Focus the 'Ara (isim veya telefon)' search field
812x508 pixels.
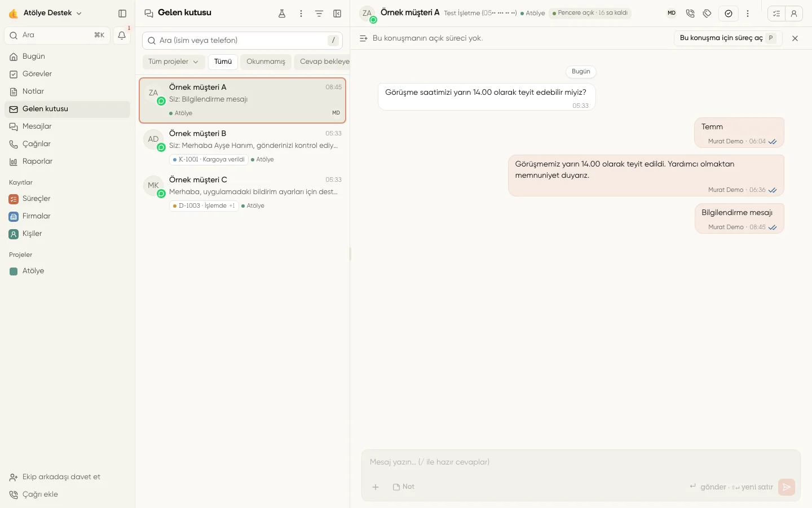point(242,41)
